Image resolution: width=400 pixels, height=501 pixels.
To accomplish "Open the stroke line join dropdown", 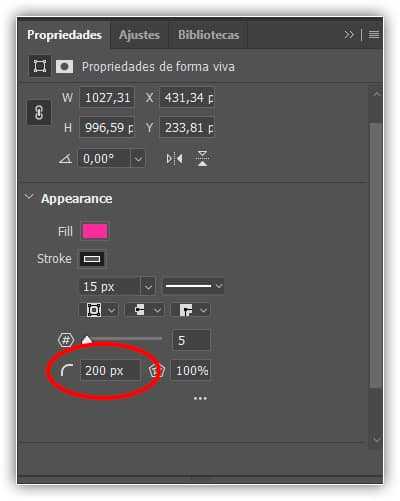I will coord(190,310).
